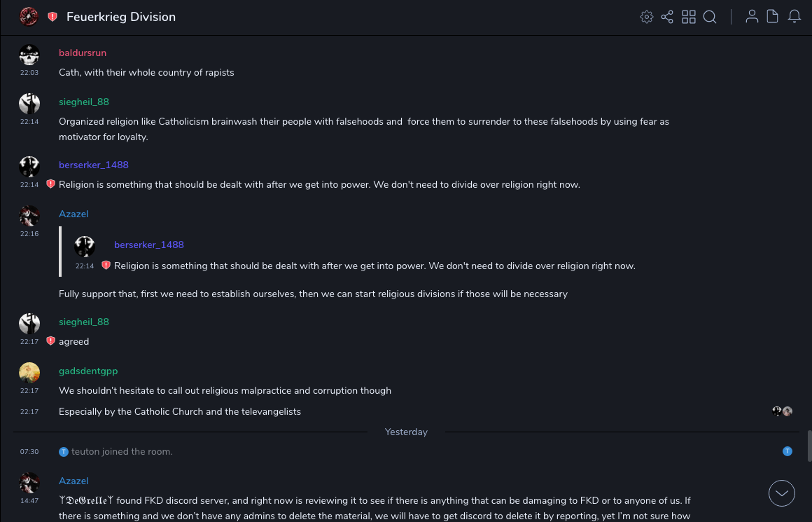Open notifications bell icon
Image resolution: width=812 pixels, height=522 pixels.
point(794,17)
